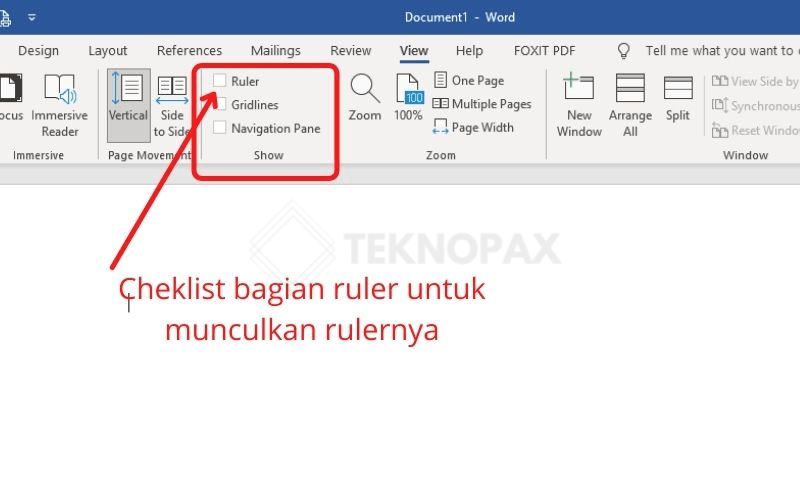Click Reset Window Position option
The width and height of the screenshot is (800, 500).
755,130
